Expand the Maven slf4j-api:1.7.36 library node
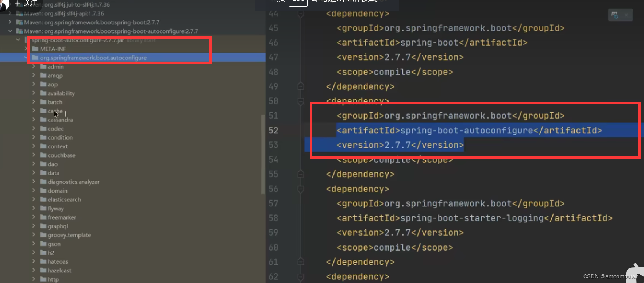 click(x=10, y=13)
